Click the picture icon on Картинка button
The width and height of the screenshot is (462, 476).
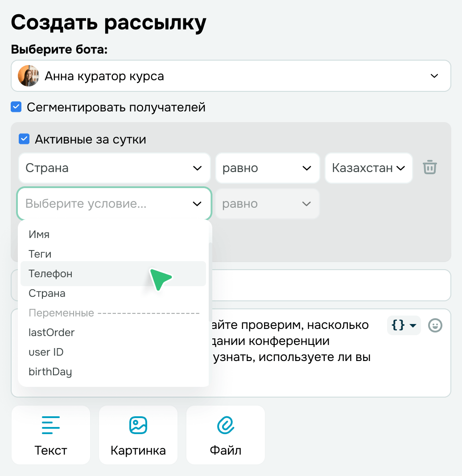[138, 424]
